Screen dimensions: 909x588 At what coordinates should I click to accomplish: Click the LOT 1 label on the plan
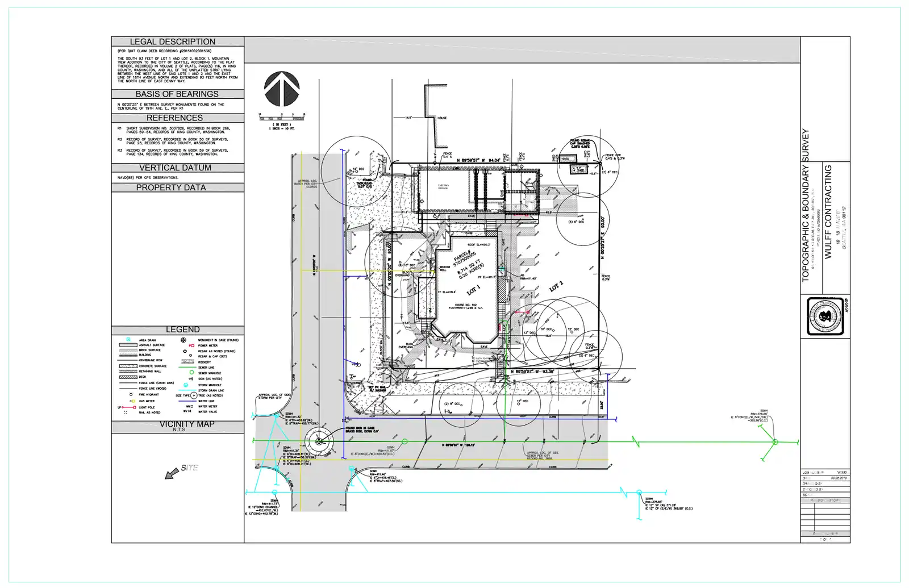pos(474,290)
